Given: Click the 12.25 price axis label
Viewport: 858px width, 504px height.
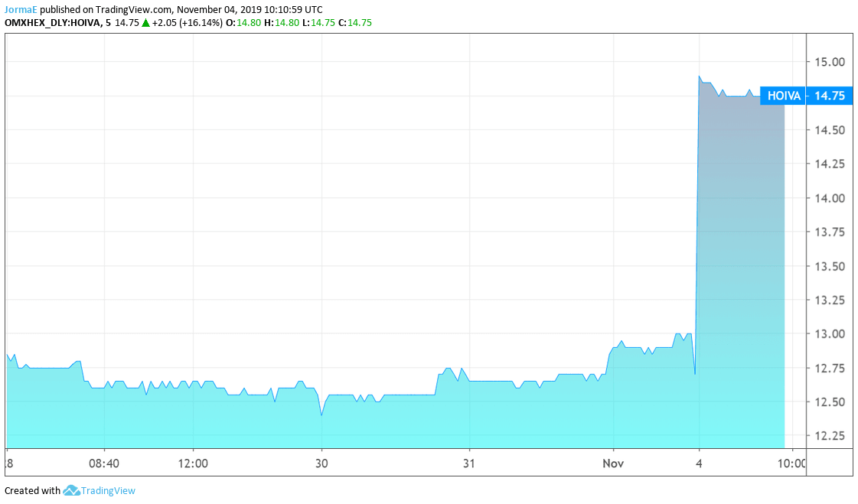Looking at the screenshot, I should tap(829, 436).
